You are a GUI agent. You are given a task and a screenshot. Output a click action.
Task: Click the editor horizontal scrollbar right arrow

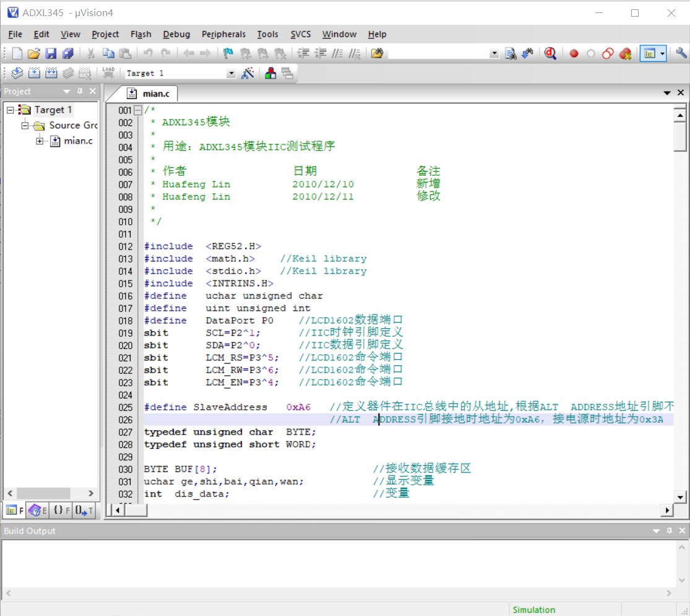tap(667, 510)
